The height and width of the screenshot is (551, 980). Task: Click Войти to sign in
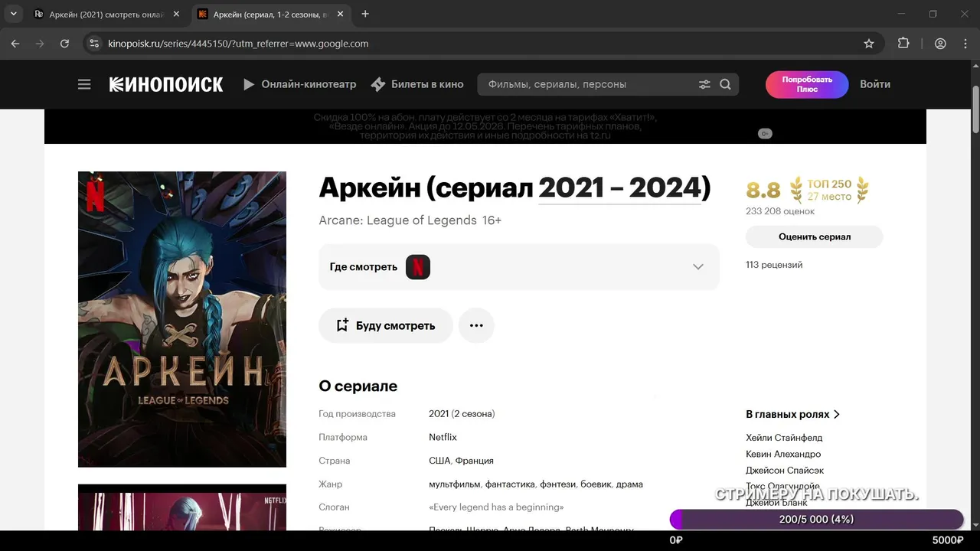coord(875,84)
